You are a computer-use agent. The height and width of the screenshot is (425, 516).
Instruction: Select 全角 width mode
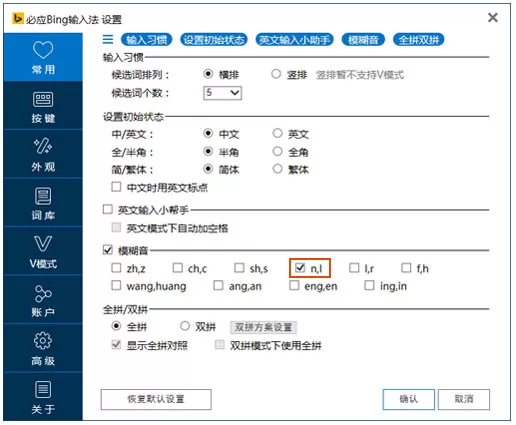pos(277,152)
